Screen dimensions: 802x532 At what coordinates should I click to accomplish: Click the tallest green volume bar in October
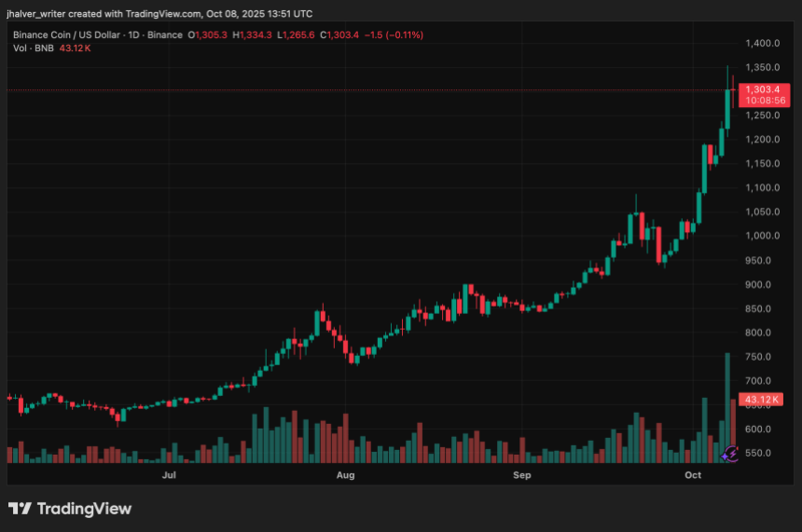click(727, 407)
